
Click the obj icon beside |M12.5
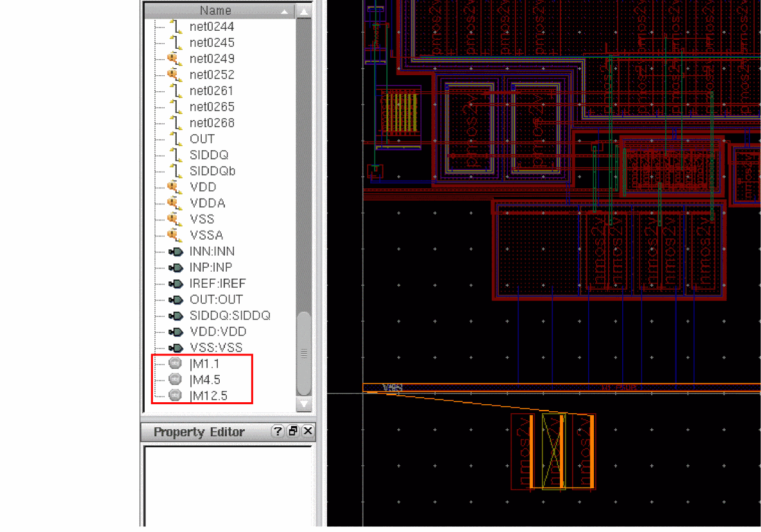(175, 396)
